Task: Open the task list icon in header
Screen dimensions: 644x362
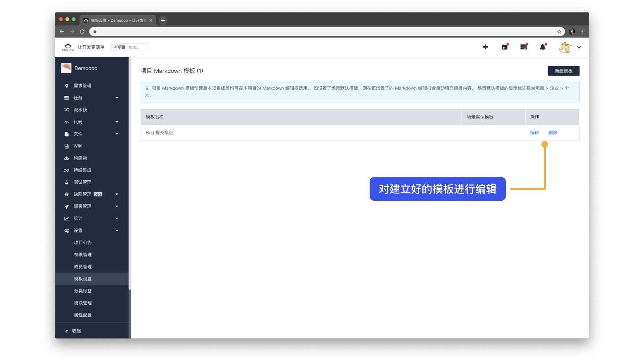Action: pyautogui.click(x=524, y=47)
